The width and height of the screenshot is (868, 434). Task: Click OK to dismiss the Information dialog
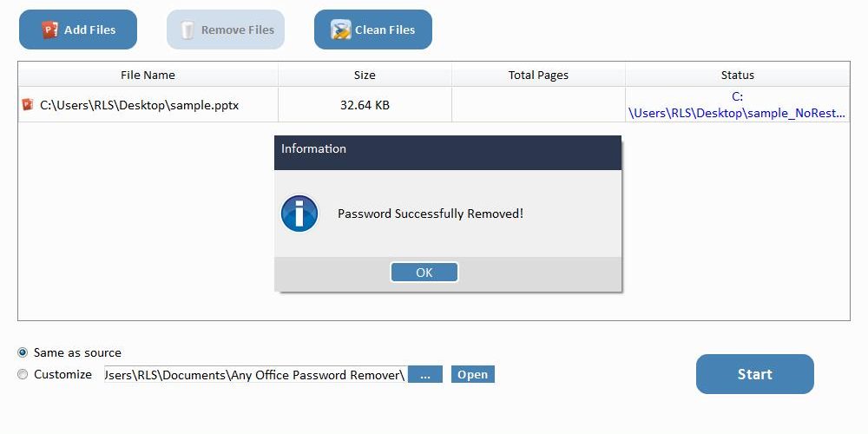pyautogui.click(x=424, y=273)
